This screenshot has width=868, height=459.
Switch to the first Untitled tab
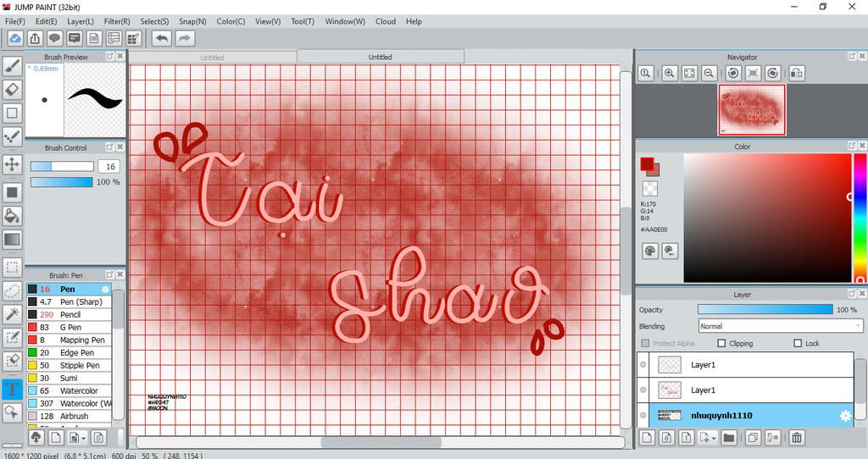click(x=213, y=58)
